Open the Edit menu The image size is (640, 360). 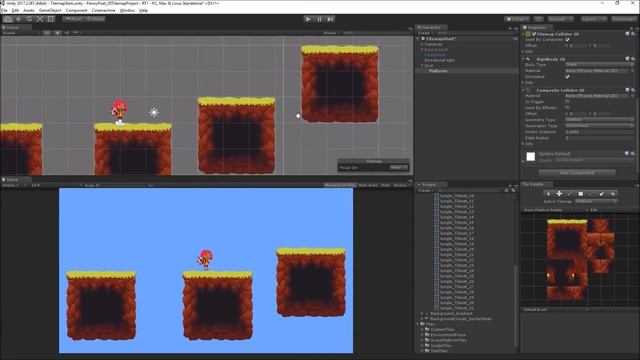point(15,10)
